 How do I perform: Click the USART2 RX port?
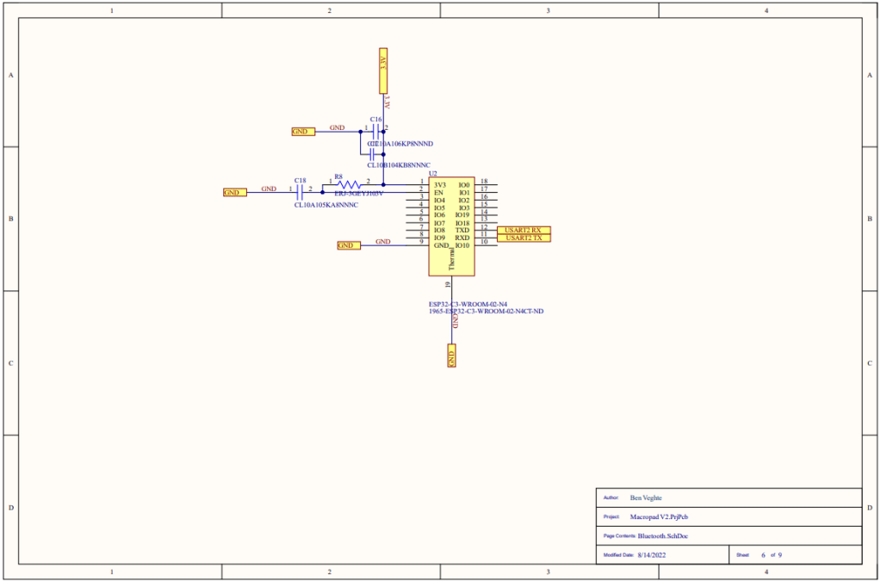tap(524, 230)
